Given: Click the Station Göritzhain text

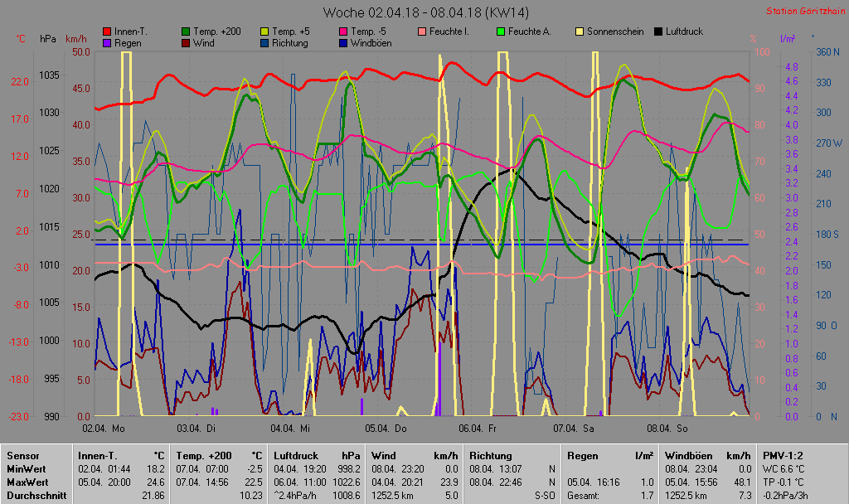Looking at the screenshot, I should pyautogui.click(x=803, y=11).
